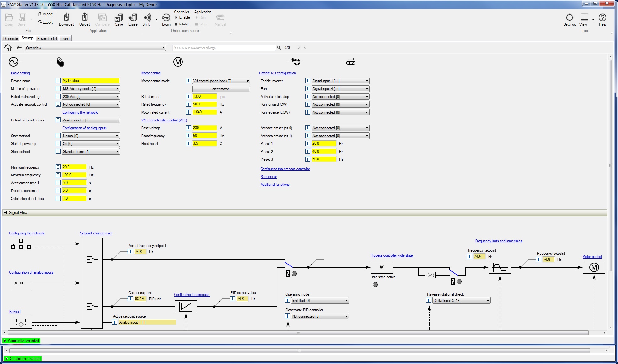The width and height of the screenshot is (618, 364).
Task: Click Inhibit controller command
Action: point(182,24)
